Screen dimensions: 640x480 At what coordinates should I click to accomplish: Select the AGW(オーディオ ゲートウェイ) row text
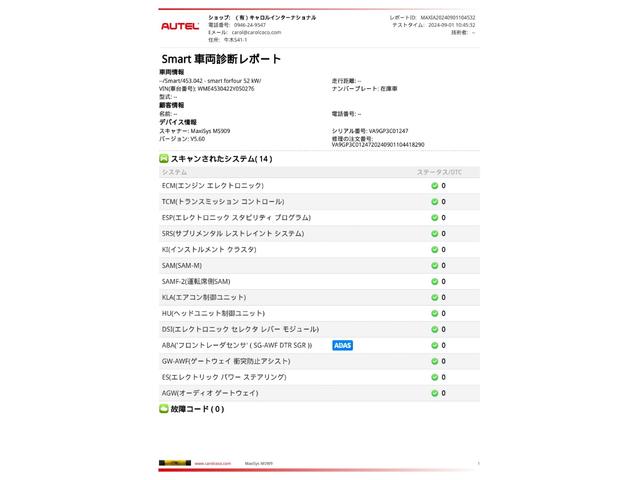pos(210,393)
